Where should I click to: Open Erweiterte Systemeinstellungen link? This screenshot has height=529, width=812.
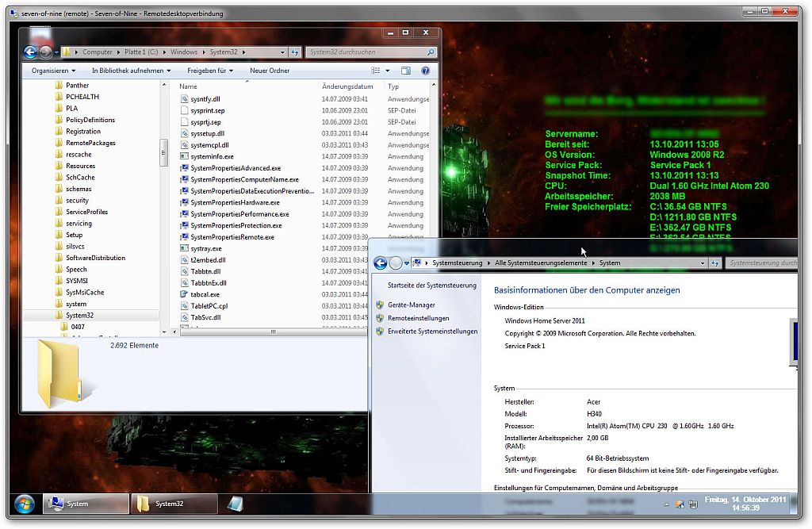coord(433,331)
